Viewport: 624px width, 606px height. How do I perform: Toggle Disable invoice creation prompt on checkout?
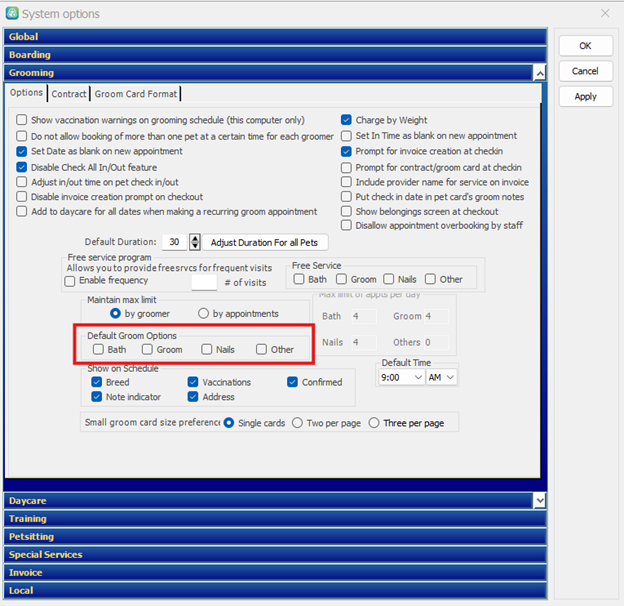[21, 197]
